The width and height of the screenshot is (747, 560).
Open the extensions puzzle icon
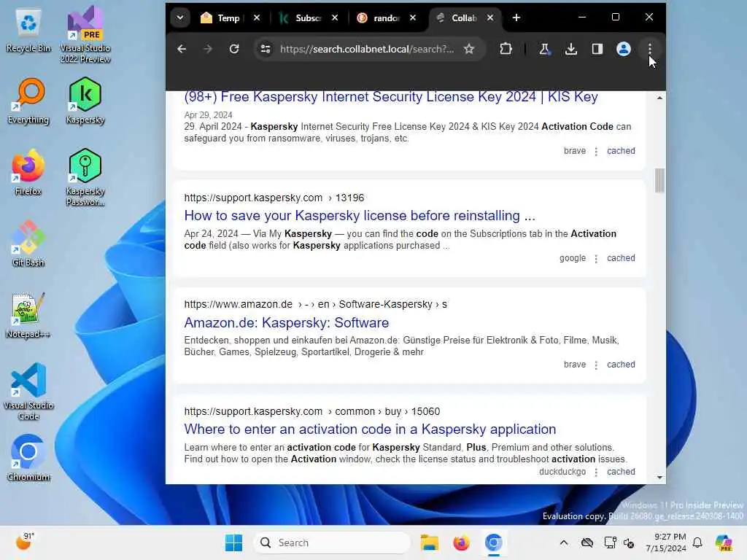point(506,49)
